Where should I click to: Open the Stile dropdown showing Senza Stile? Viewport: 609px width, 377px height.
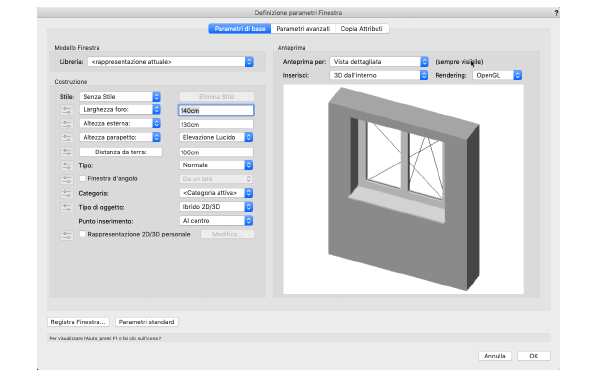[120, 97]
